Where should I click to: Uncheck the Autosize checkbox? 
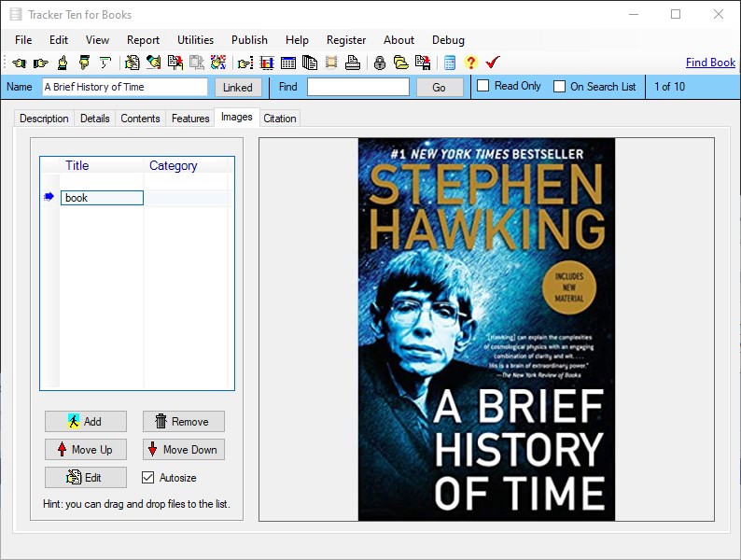pos(147,477)
